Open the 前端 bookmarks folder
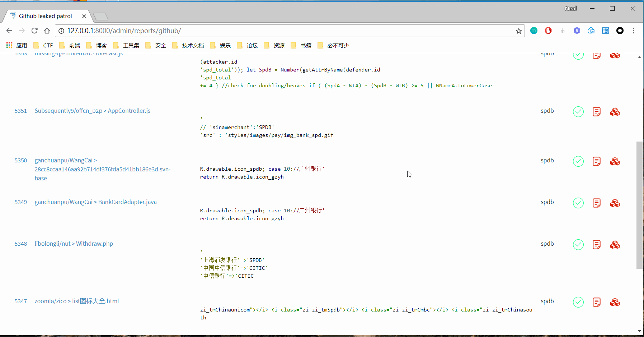The width and height of the screenshot is (644, 337). (70, 45)
